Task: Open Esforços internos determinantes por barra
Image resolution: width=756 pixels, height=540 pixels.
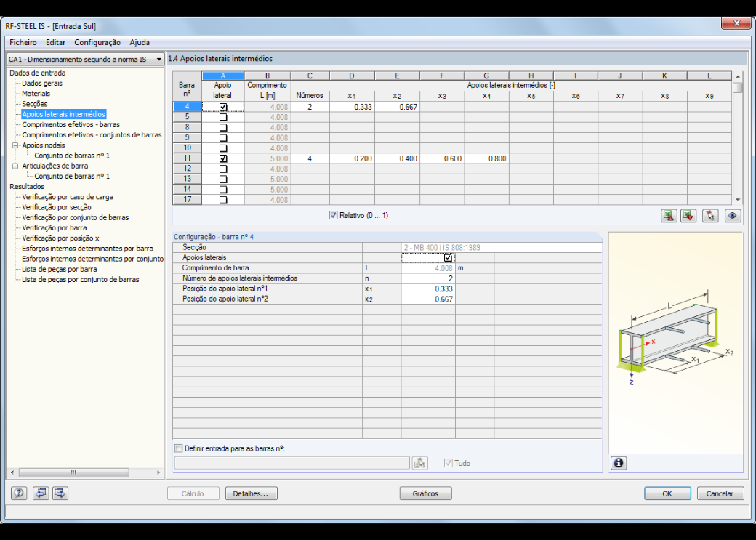Action: tap(87, 249)
